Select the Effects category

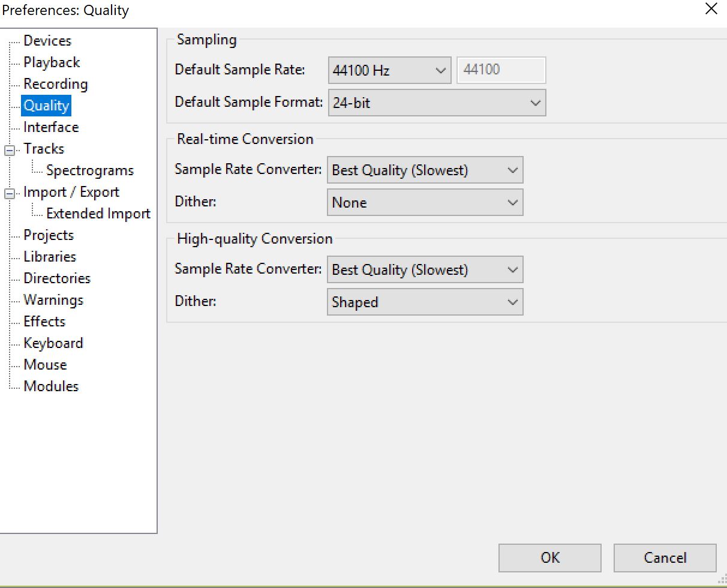click(x=44, y=322)
